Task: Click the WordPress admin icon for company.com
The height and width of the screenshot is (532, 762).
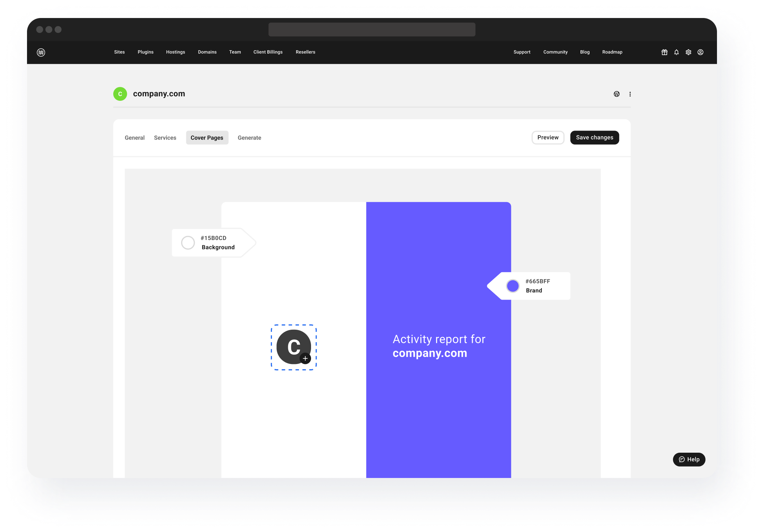Action: [617, 94]
